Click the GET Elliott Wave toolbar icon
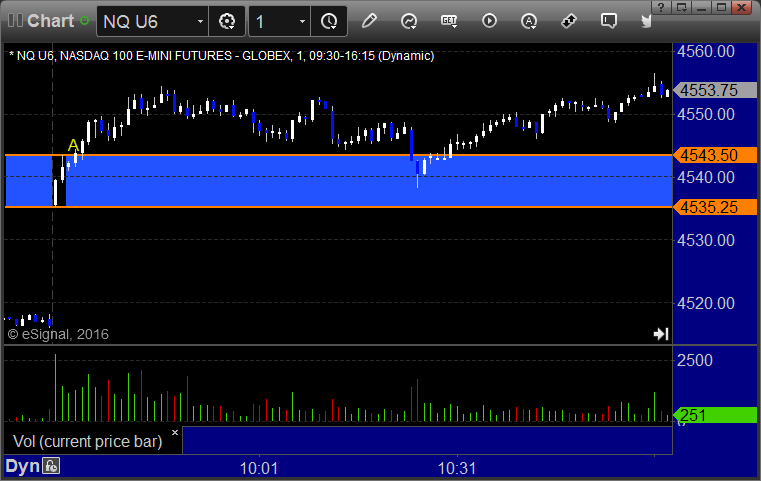761x481 pixels. pyautogui.click(x=449, y=21)
